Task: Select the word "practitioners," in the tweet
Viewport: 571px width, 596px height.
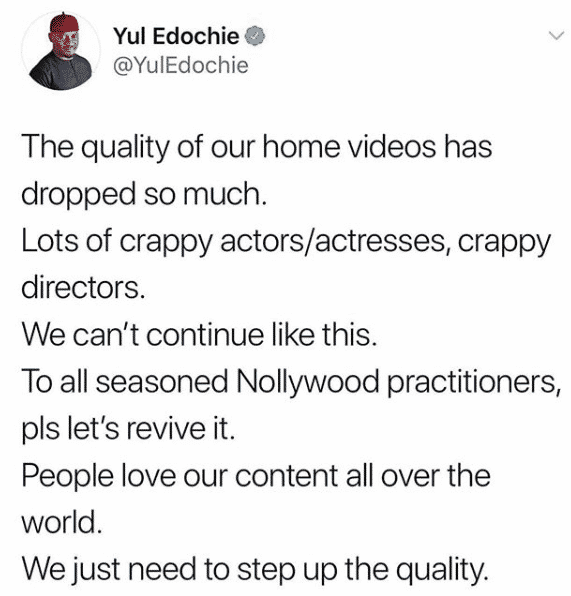Action: click(473, 383)
